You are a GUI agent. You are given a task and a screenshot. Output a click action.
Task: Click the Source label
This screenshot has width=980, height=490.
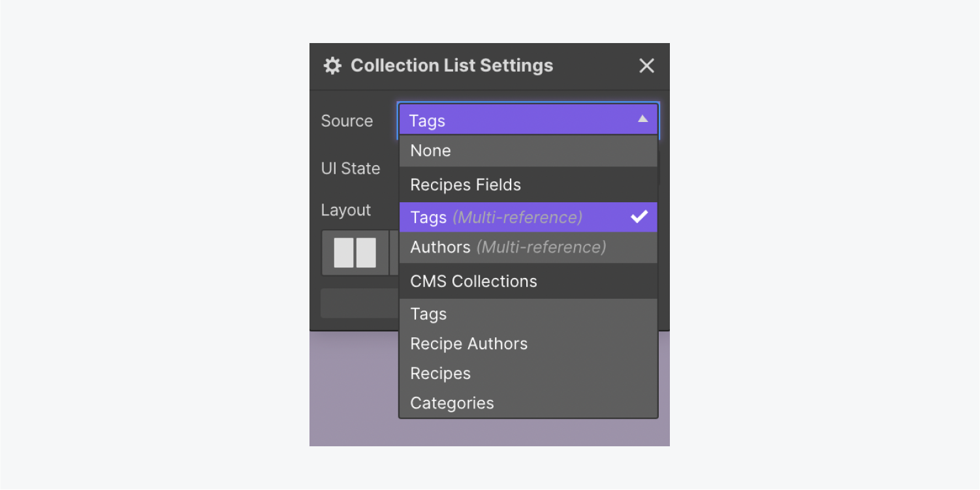(347, 121)
